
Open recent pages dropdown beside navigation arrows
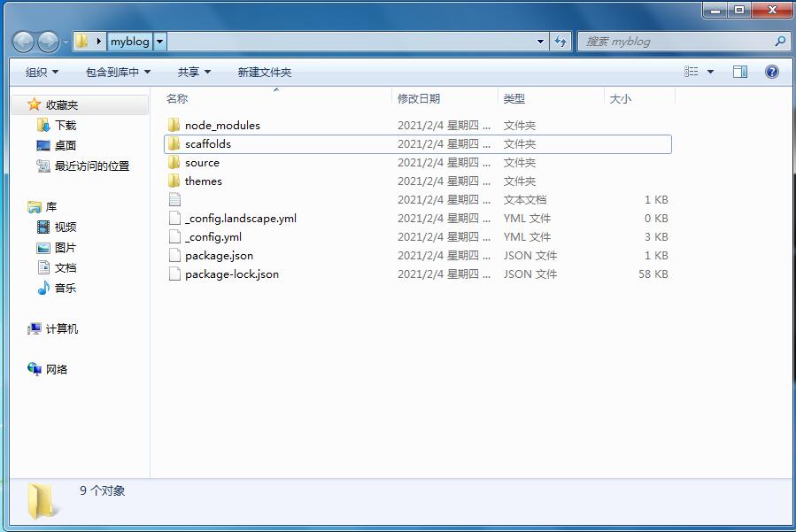click(65, 42)
